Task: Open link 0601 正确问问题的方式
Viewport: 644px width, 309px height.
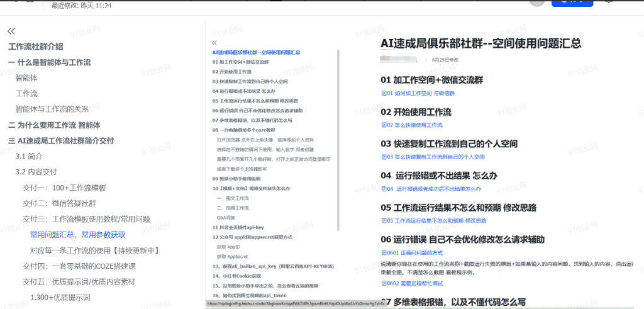Action: [x=413, y=253]
